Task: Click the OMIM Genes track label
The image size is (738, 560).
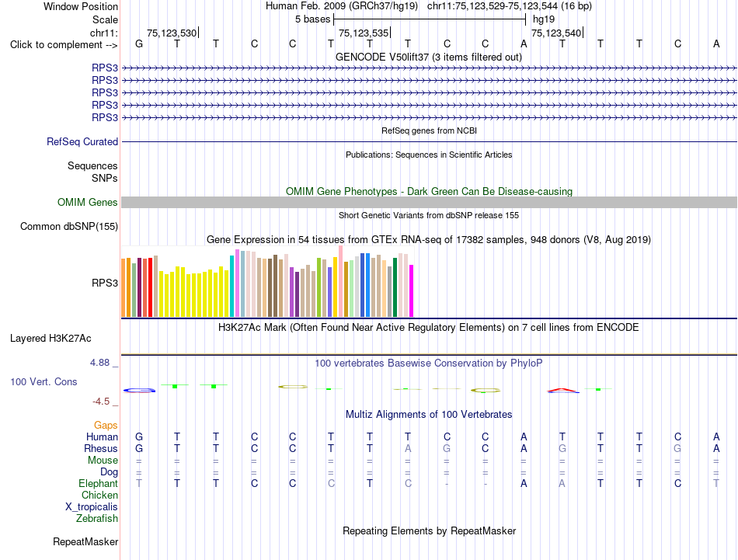Action: click(88, 203)
